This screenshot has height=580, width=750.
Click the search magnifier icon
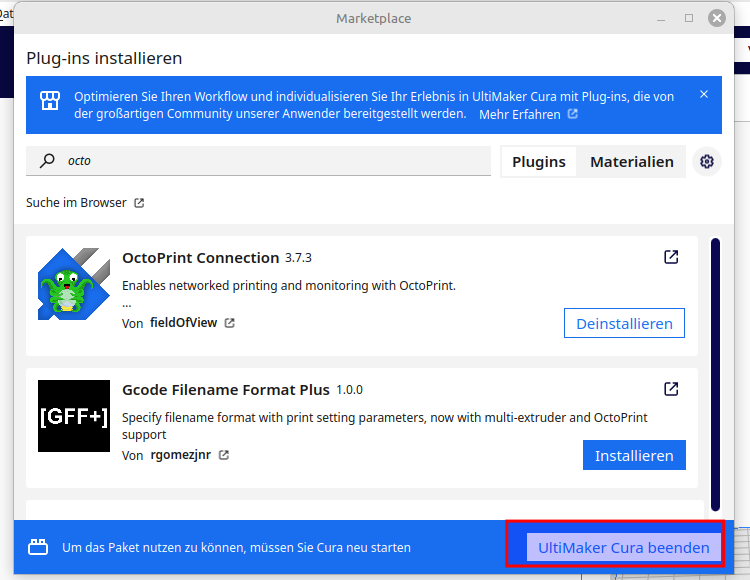[46, 161]
